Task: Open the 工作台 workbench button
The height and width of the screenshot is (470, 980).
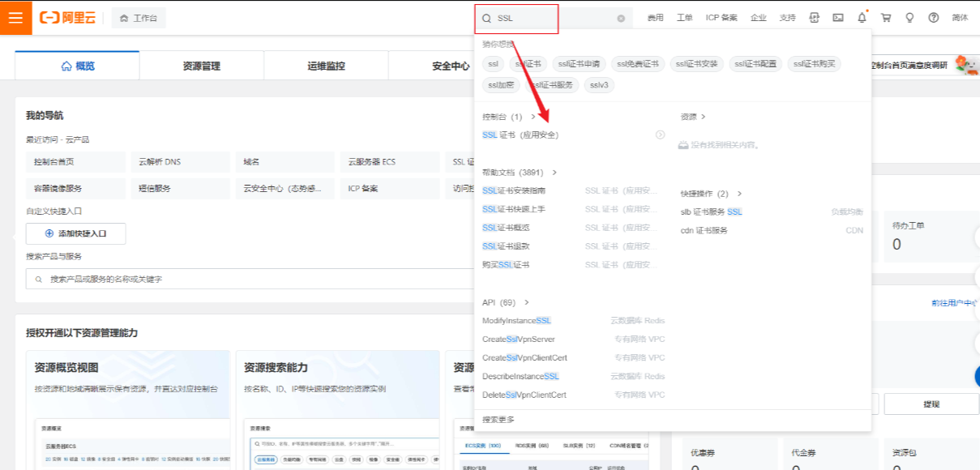Action: click(137, 18)
